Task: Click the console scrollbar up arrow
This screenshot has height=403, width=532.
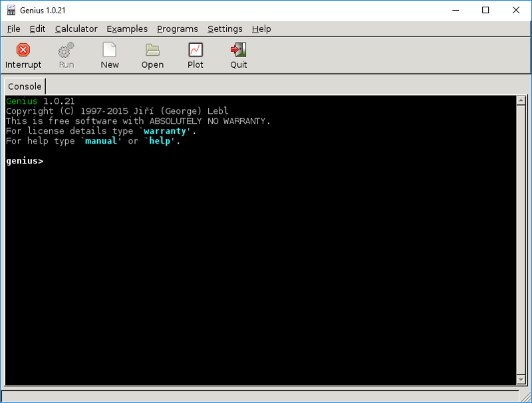Action: pos(521,101)
